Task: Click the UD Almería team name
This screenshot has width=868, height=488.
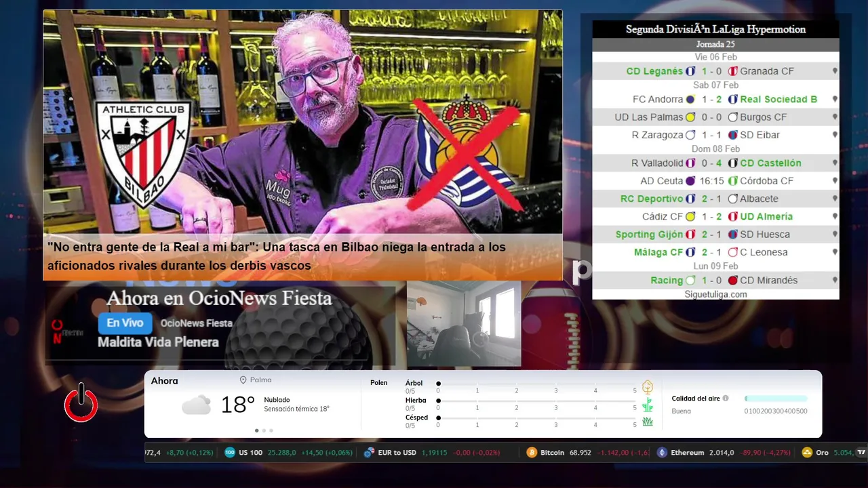Action: [x=766, y=217]
